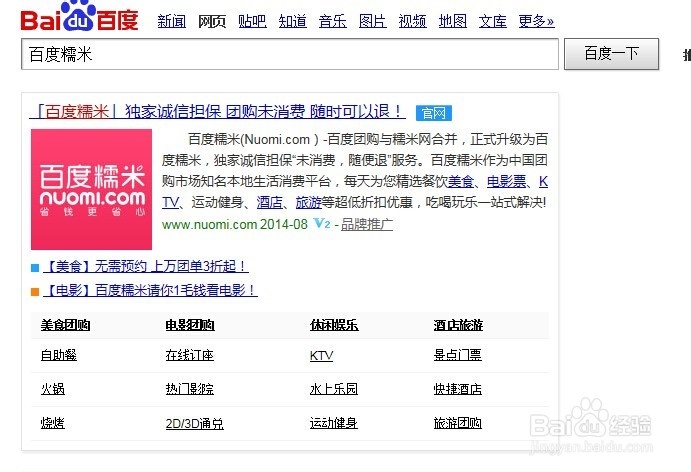Open the 自助餐 link
Viewport: 691px width, 472px height.
tap(59, 355)
